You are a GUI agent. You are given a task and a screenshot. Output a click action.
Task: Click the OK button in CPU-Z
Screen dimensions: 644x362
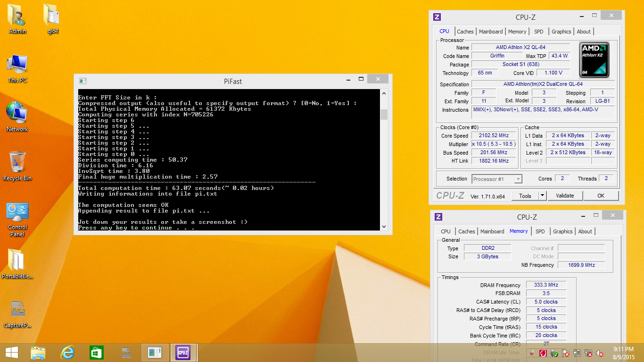[601, 196]
